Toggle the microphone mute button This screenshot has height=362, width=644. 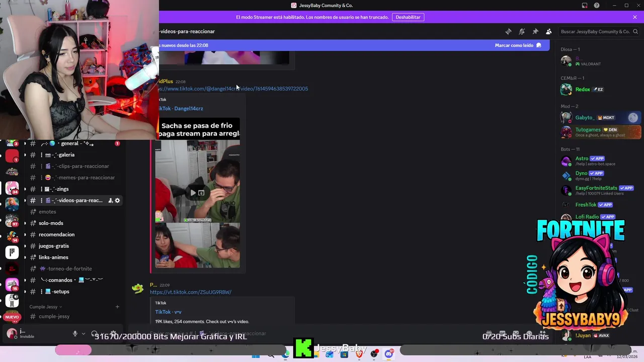75,333
